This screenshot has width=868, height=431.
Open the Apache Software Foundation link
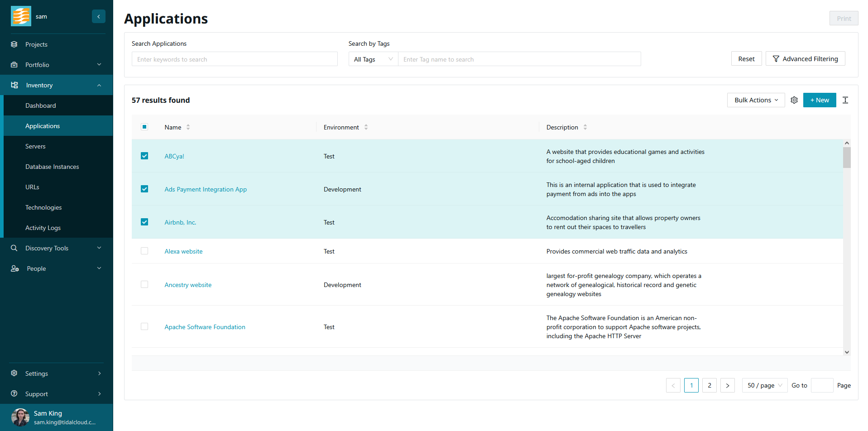click(x=205, y=327)
